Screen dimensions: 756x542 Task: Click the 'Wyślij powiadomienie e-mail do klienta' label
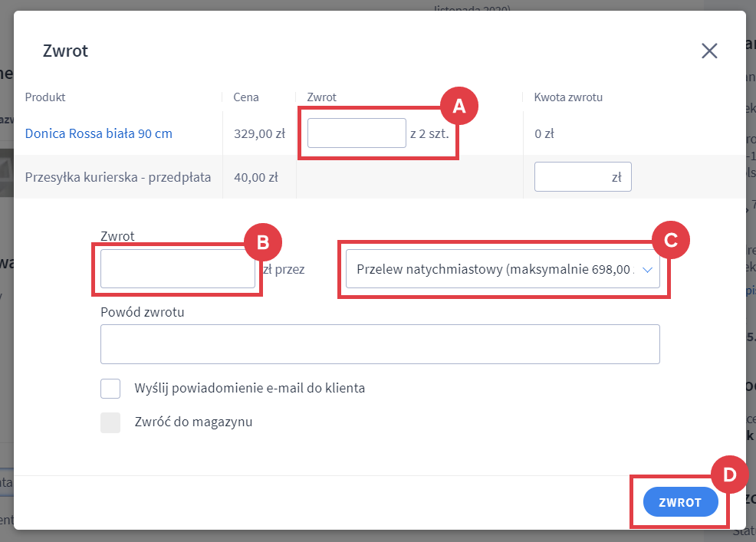point(249,388)
